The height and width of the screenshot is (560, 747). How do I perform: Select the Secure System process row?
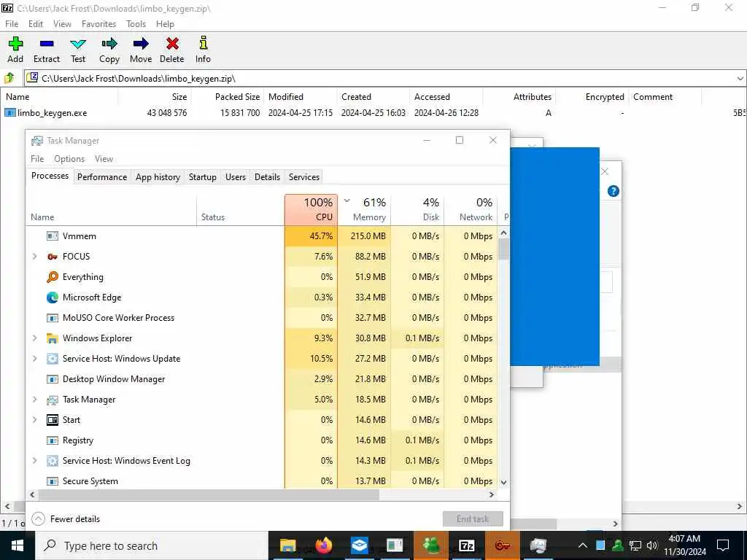click(262, 481)
